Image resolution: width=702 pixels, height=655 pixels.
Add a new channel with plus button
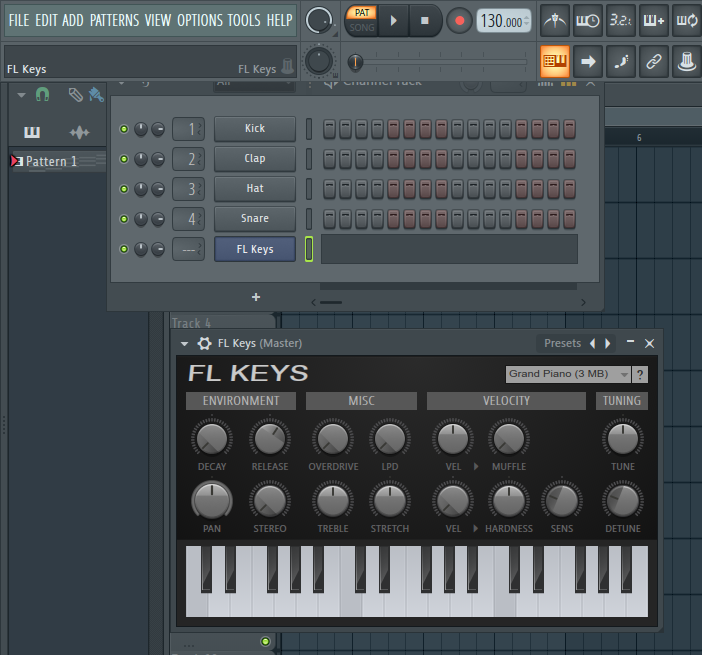[x=256, y=297]
